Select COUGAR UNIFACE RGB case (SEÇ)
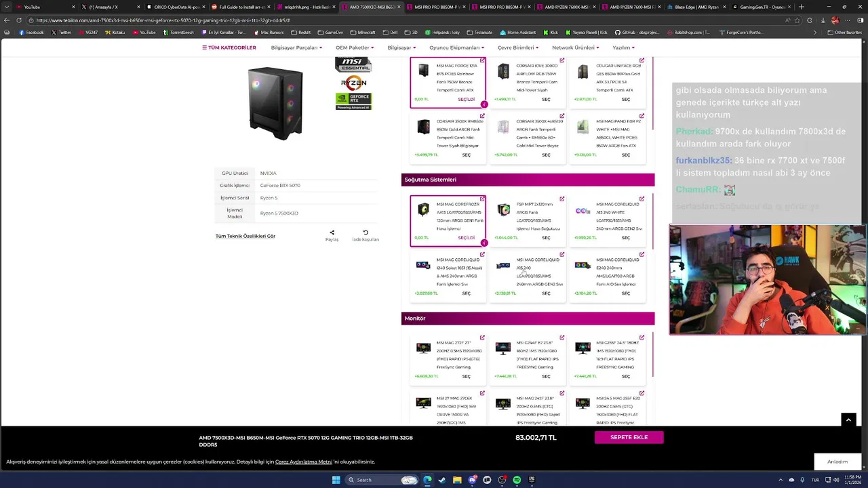This screenshot has height=488, width=868. click(626, 100)
